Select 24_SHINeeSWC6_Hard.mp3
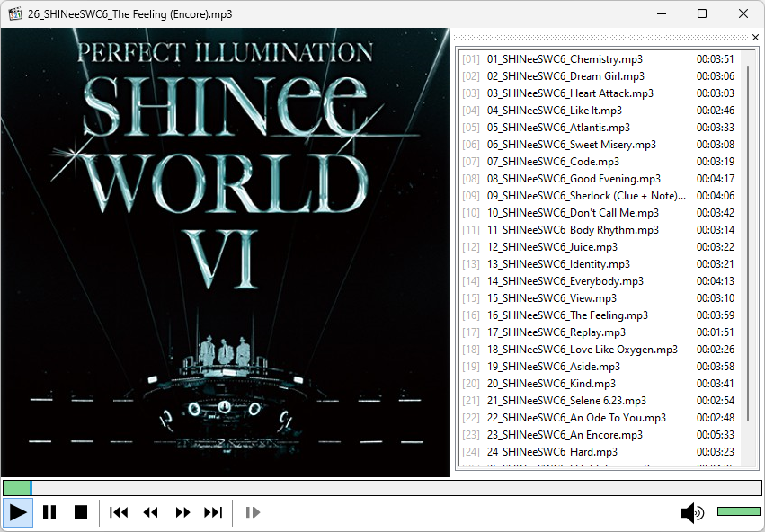 pos(600,451)
